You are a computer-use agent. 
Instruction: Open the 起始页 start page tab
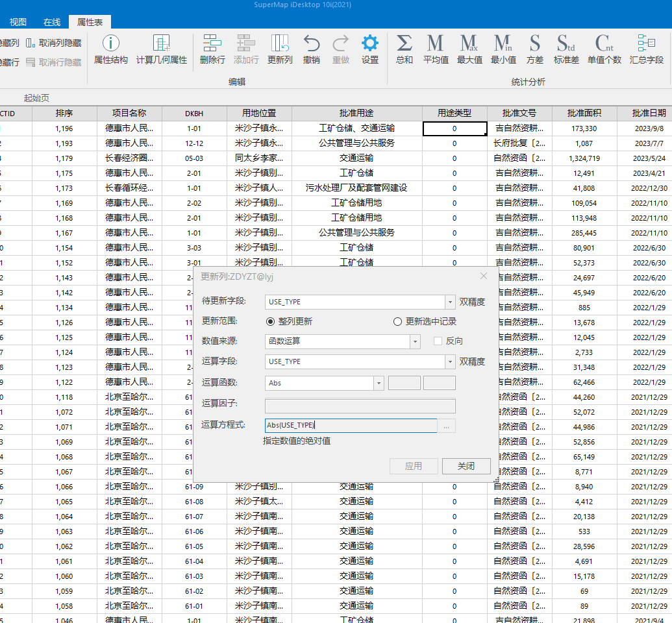coord(36,98)
